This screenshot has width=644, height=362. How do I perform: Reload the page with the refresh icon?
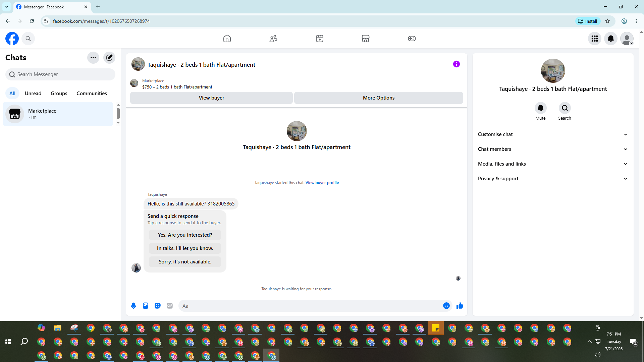(32, 21)
